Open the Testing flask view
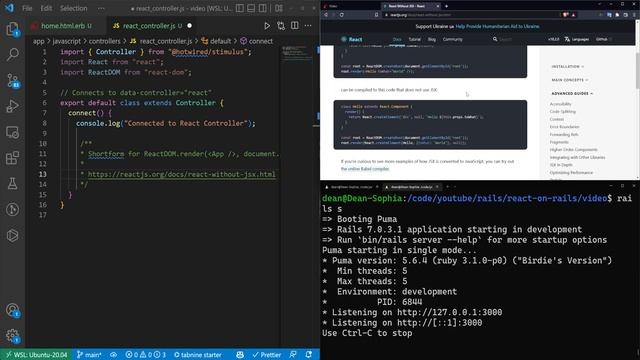This screenshot has width=640, height=360. pyautogui.click(x=12, y=184)
